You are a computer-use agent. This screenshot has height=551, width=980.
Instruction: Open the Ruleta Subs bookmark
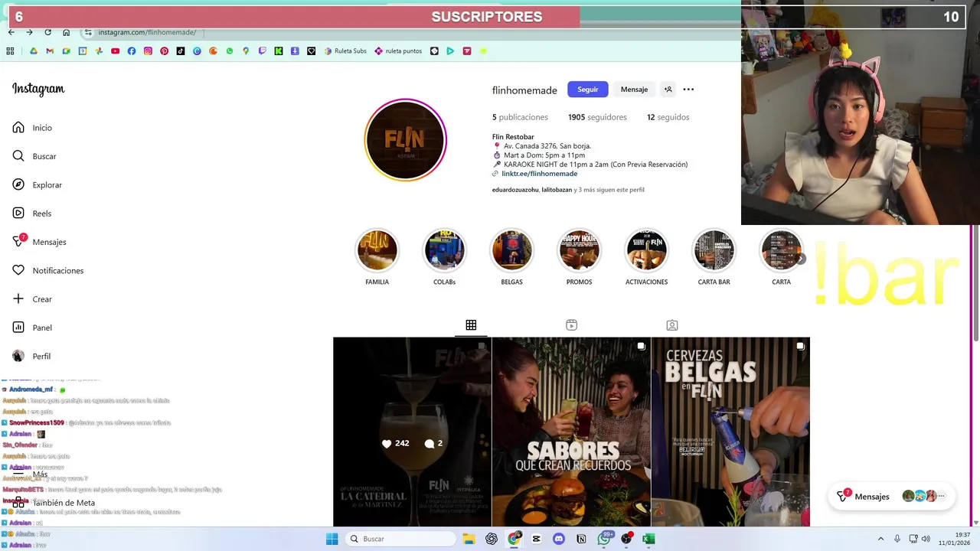pos(345,51)
